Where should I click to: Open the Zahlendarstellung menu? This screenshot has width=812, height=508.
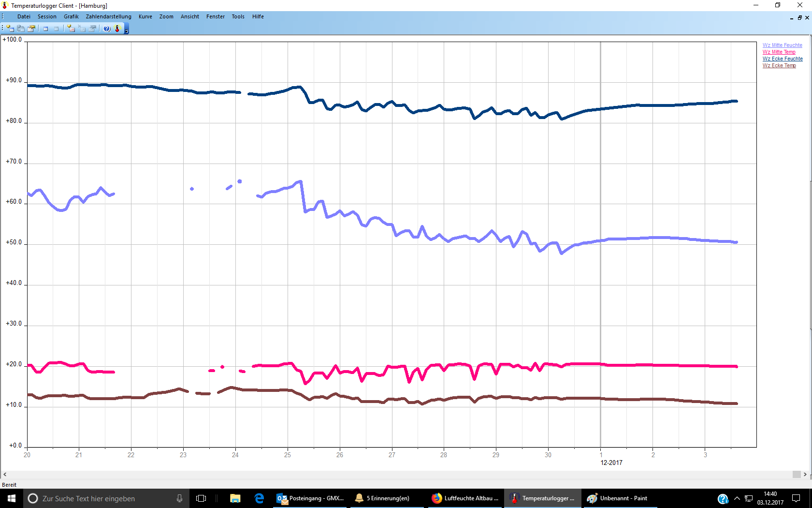point(108,16)
